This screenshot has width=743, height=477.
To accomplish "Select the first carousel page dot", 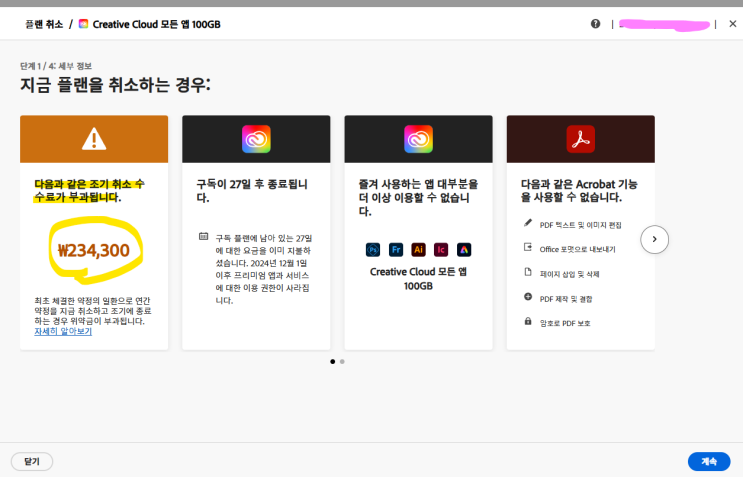I will (x=333, y=361).
